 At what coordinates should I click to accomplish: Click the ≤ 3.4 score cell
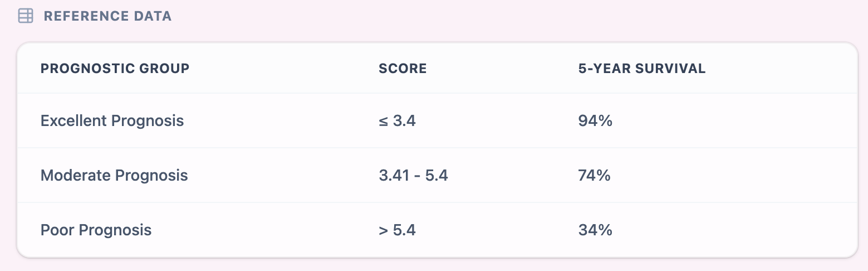pyautogui.click(x=397, y=120)
